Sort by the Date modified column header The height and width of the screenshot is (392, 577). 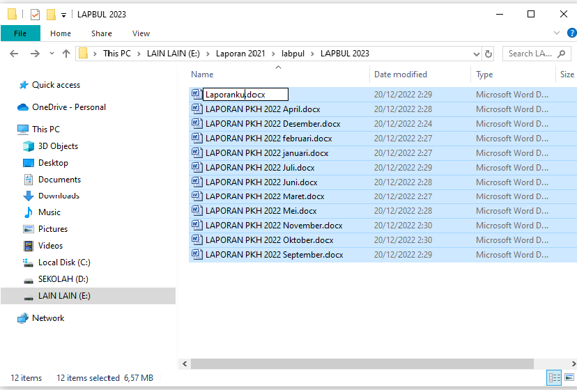pyautogui.click(x=401, y=75)
